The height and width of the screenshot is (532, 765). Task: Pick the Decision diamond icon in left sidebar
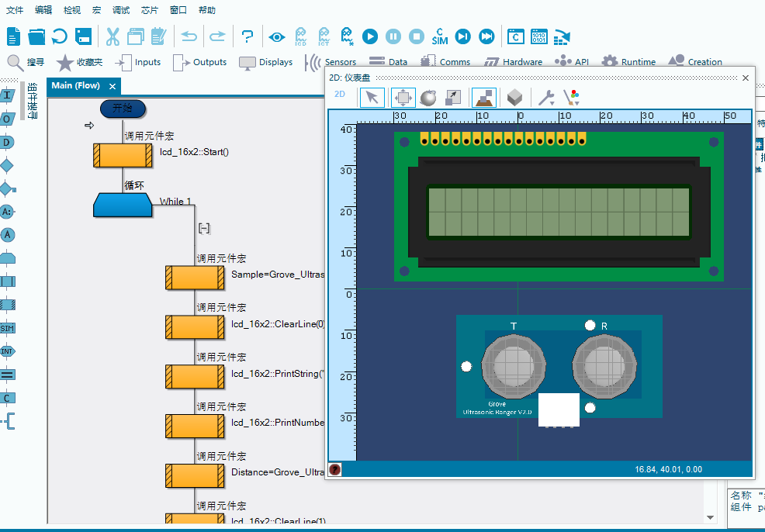(x=8, y=165)
